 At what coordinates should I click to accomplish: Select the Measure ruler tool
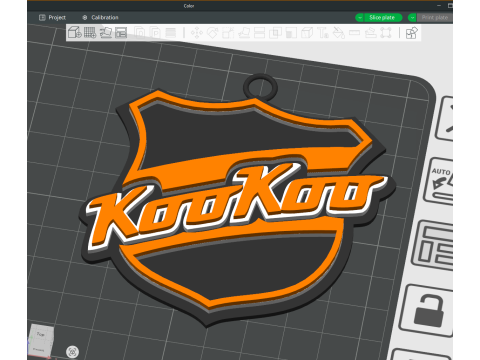(x=354, y=33)
